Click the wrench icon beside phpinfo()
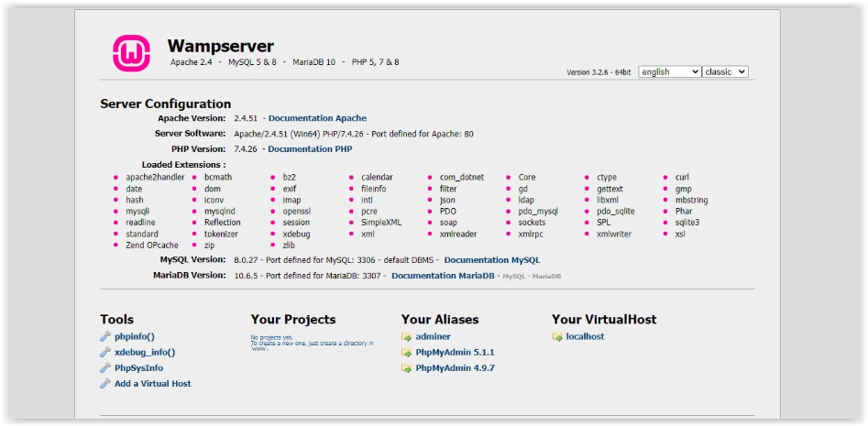The width and height of the screenshot is (868, 426). click(x=105, y=336)
